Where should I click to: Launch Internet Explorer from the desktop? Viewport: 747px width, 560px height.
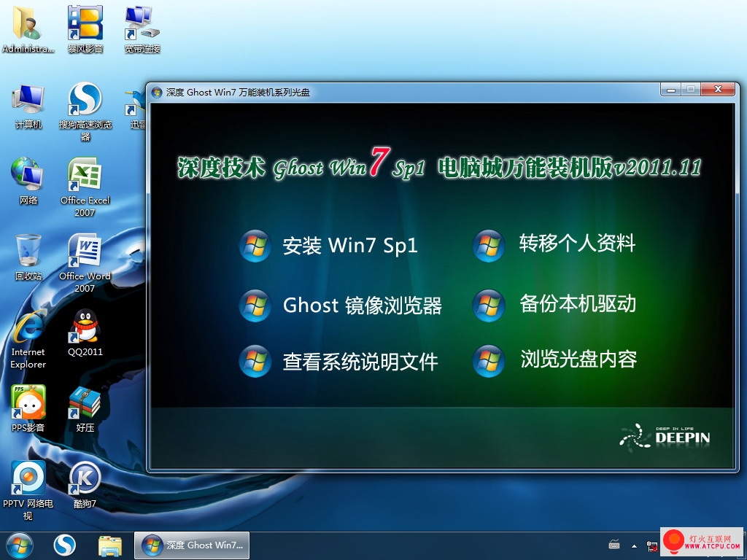click(28, 338)
